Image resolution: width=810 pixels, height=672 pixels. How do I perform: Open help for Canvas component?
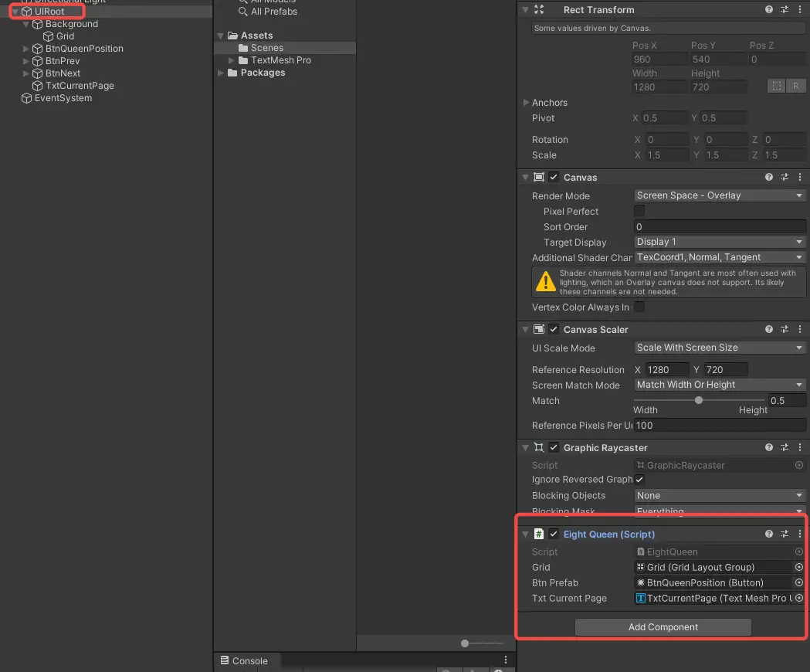pos(768,178)
